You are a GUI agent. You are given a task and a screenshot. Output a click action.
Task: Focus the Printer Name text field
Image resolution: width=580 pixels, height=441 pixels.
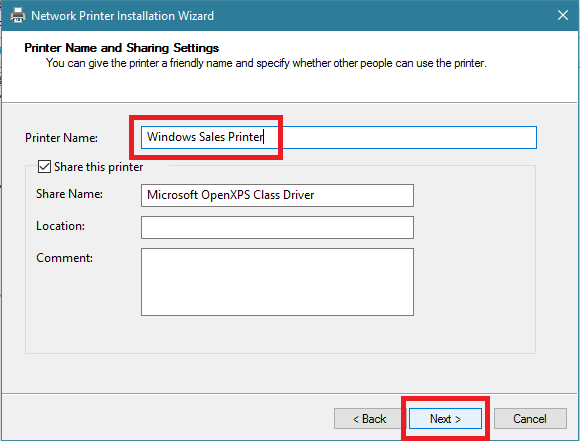coord(338,137)
